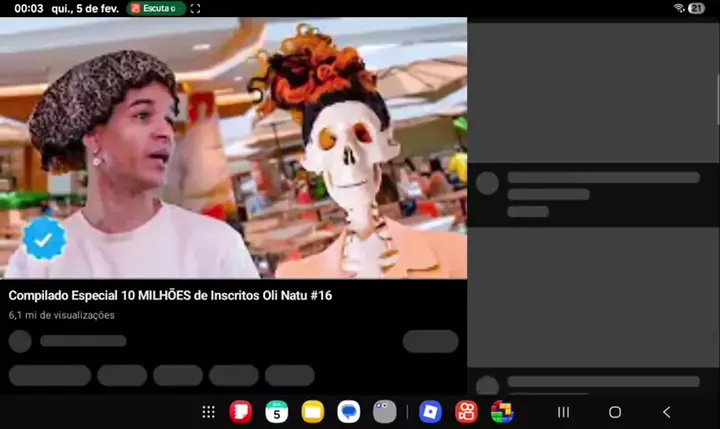This screenshot has width=720, height=429.
Task: Open video title Compilado Especial 10 MILHÕES
Action: 170,296
